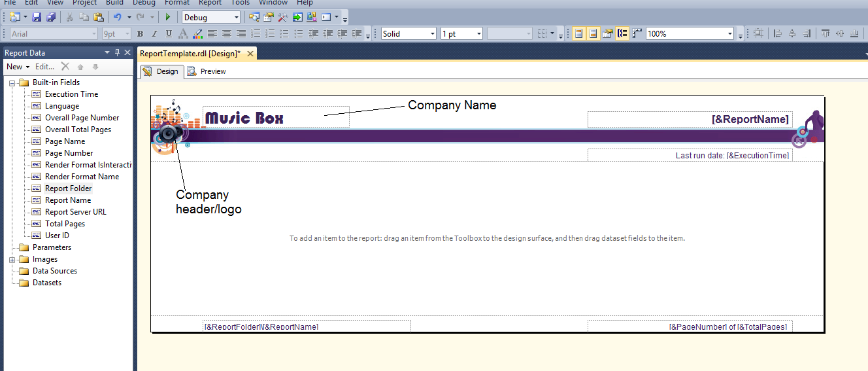Click the Undo arrow icon
This screenshot has height=371, width=868.
(x=118, y=17)
